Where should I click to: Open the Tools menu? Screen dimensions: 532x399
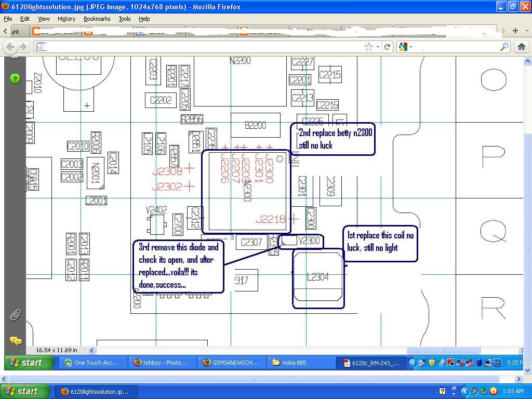(124, 19)
